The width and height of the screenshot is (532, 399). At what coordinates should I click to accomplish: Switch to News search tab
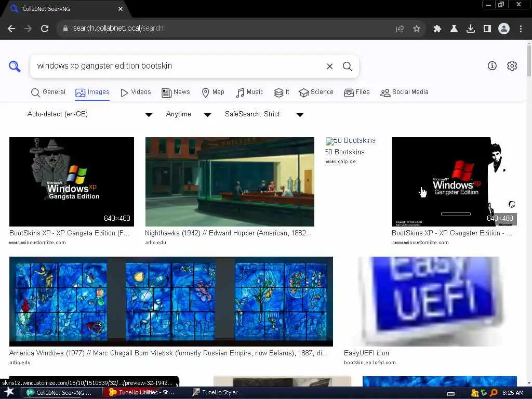(x=176, y=92)
